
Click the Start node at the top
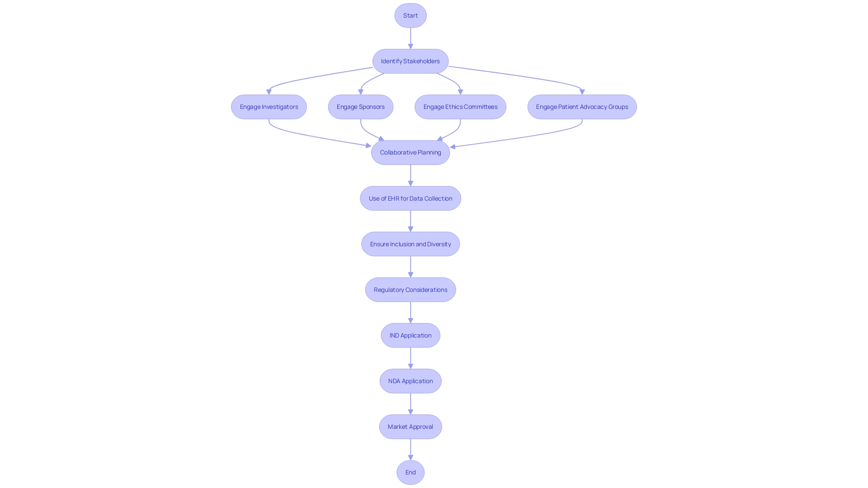[x=410, y=15]
